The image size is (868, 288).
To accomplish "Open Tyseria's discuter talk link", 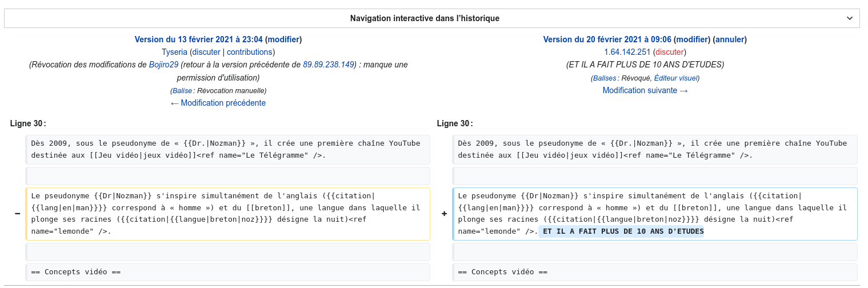I will [x=206, y=52].
